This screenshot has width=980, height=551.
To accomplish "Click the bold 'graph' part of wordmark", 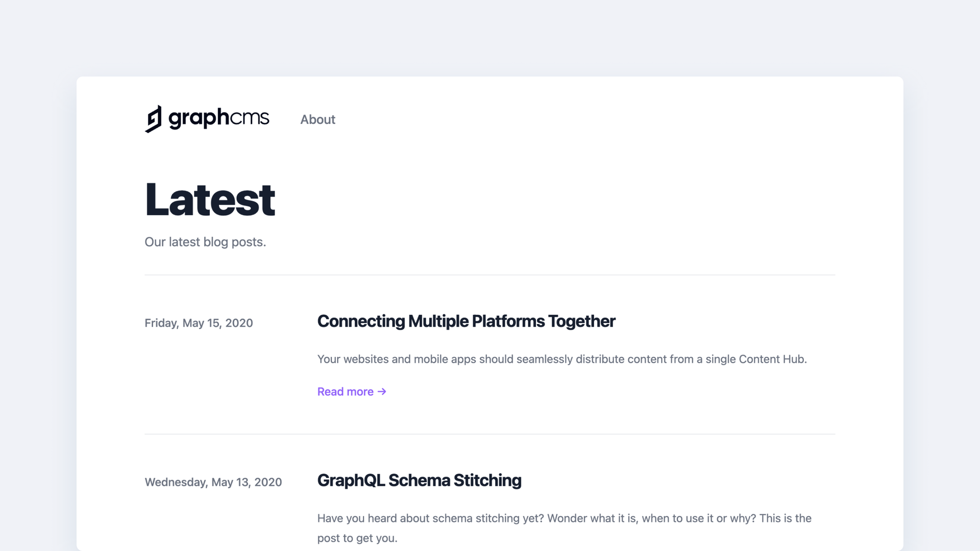I will point(199,119).
